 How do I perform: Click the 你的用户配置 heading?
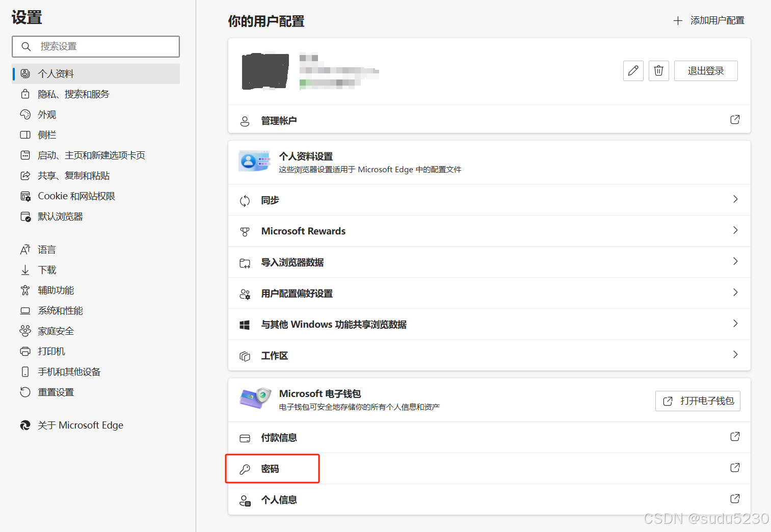click(x=266, y=21)
